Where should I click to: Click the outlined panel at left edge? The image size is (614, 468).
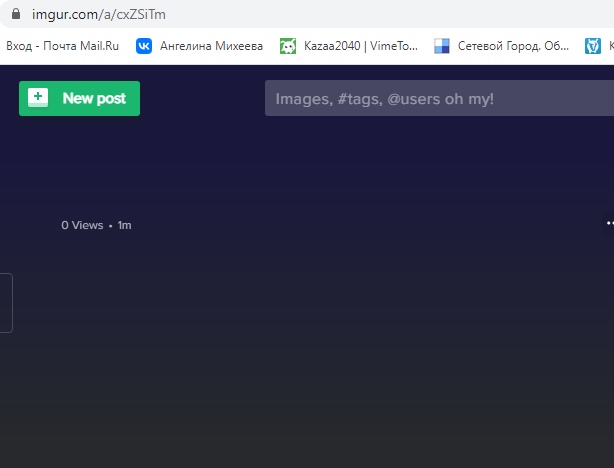point(6,303)
